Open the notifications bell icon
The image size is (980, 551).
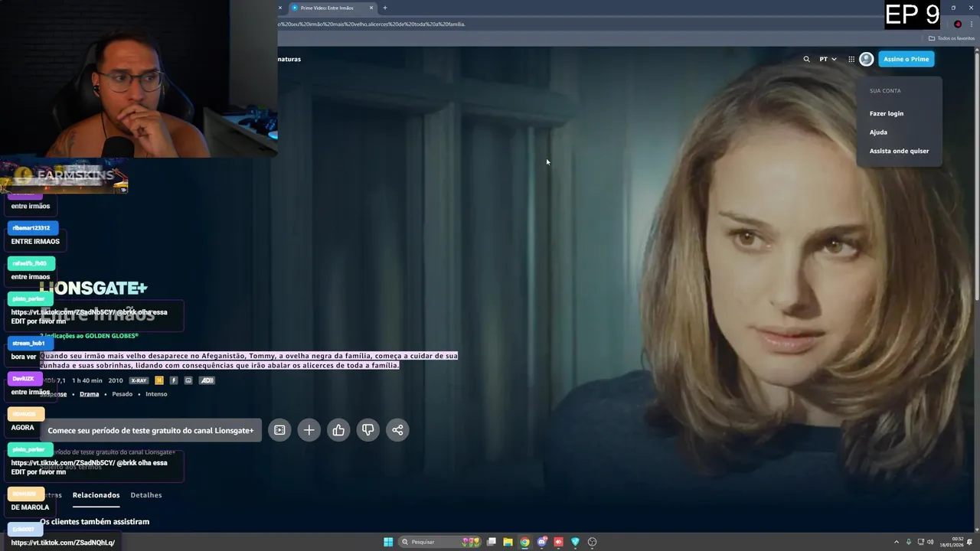pos(970,542)
